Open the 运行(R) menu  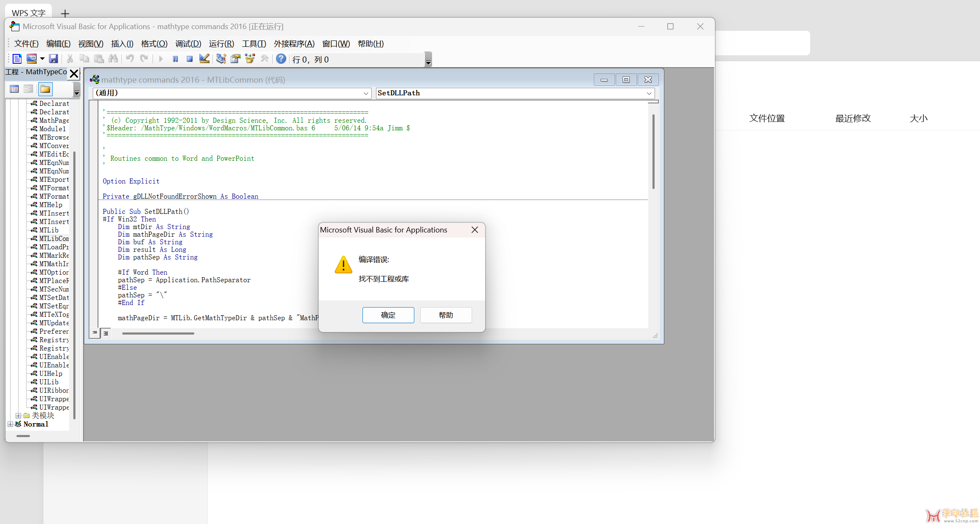pyautogui.click(x=221, y=44)
